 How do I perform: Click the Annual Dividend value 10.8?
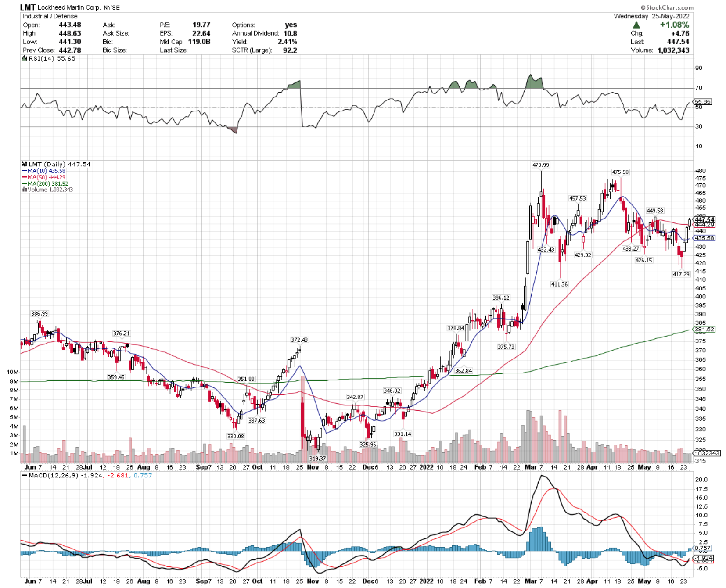point(290,33)
